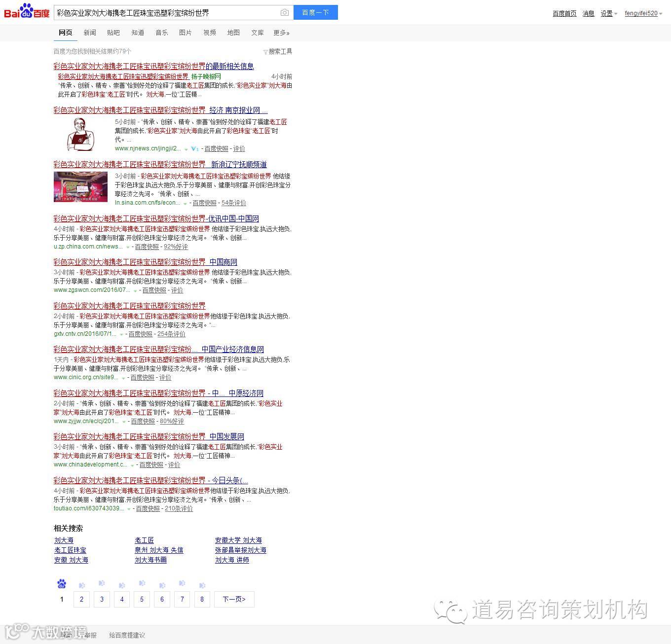Switch to the 贴吧 tab
Image resolution: width=671 pixels, height=644 pixels.
pos(113,33)
